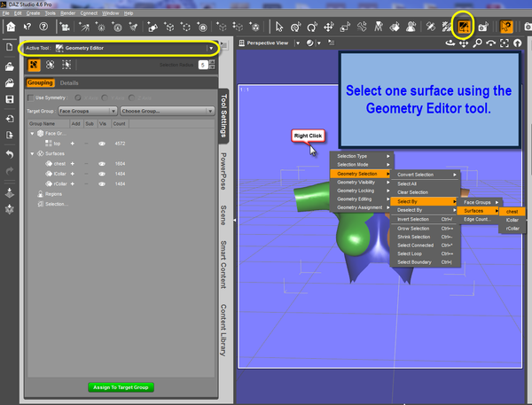
Task: Select the Geometry Editor tool in toolbar
Action: [464, 27]
